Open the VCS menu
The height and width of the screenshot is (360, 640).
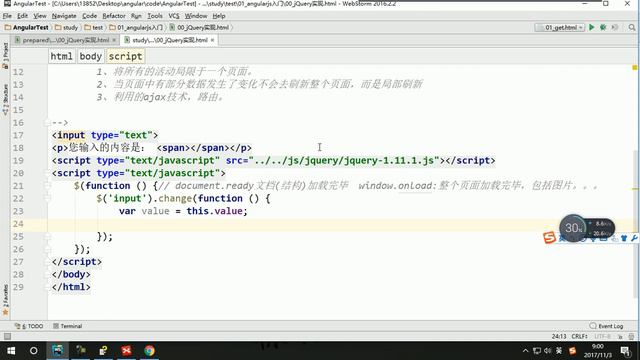pyautogui.click(x=173, y=16)
